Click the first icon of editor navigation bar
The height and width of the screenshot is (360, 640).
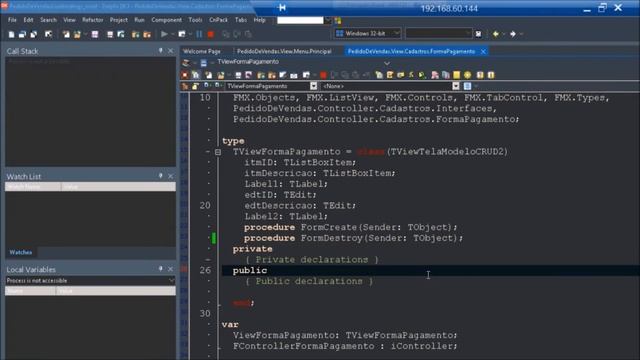[x=186, y=62]
